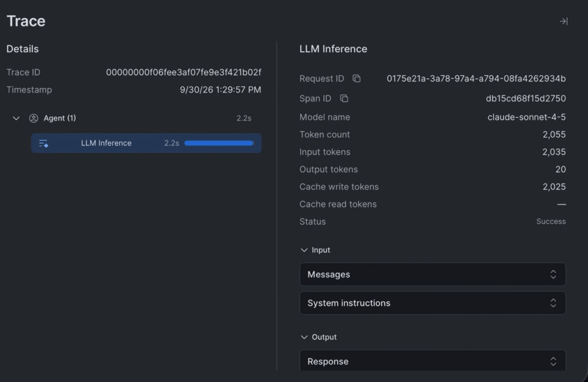Expand the Messages field
Viewport: 588px width, 382px height.
point(432,275)
